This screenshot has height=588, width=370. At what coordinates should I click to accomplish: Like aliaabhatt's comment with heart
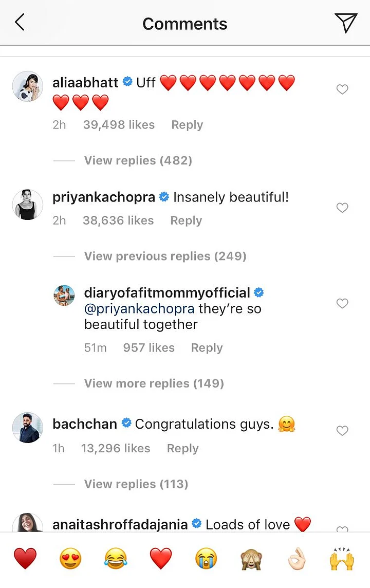(342, 89)
